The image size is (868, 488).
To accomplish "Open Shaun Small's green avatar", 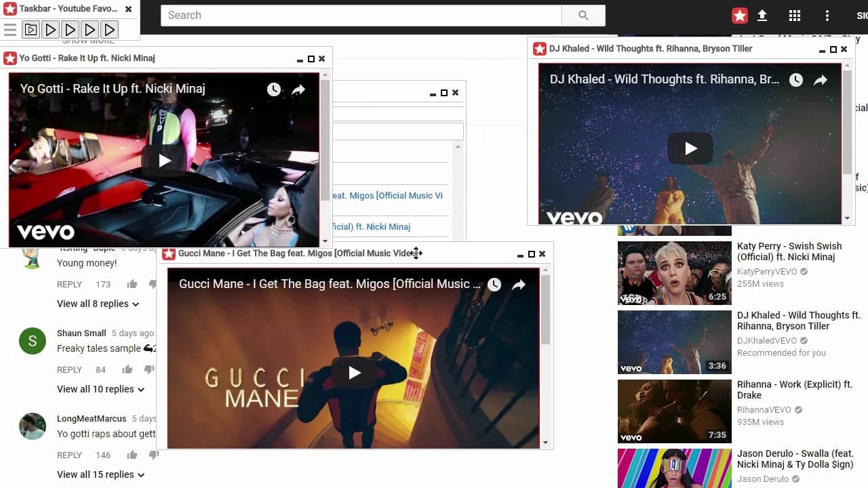I will [x=33, y=340].
